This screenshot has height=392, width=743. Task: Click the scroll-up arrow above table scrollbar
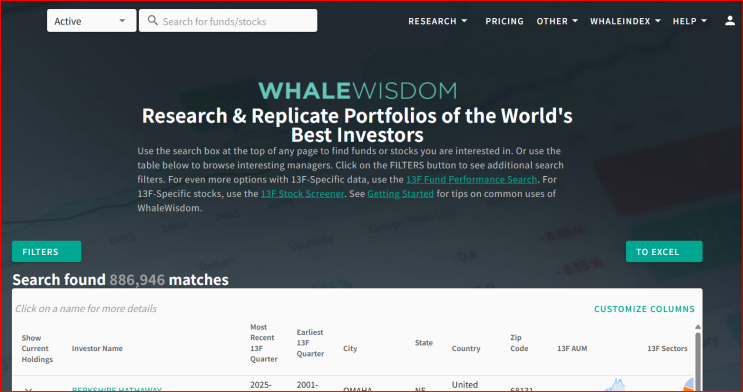[698, 327]
